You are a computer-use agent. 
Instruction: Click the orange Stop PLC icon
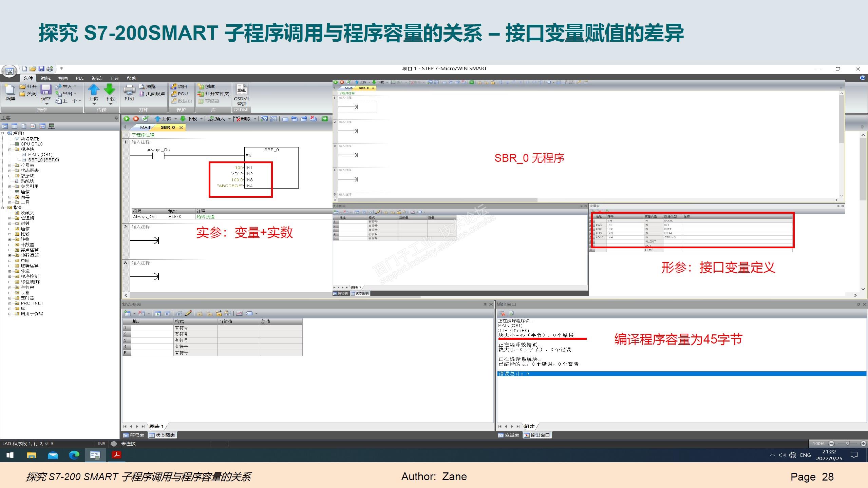click(136, 119)
